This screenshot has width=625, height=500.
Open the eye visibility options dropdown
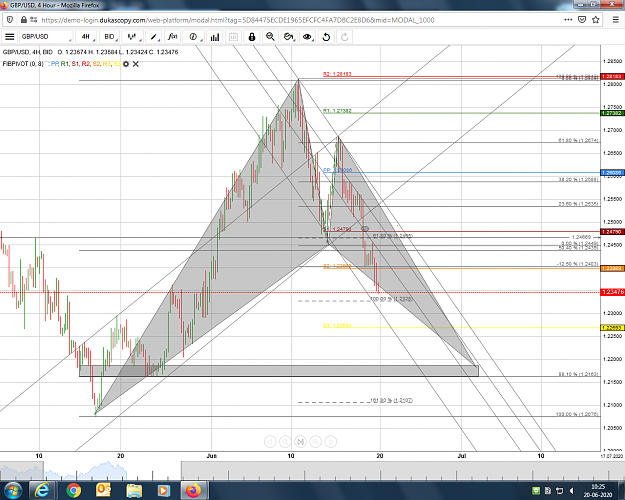click(x=307, y=37)
